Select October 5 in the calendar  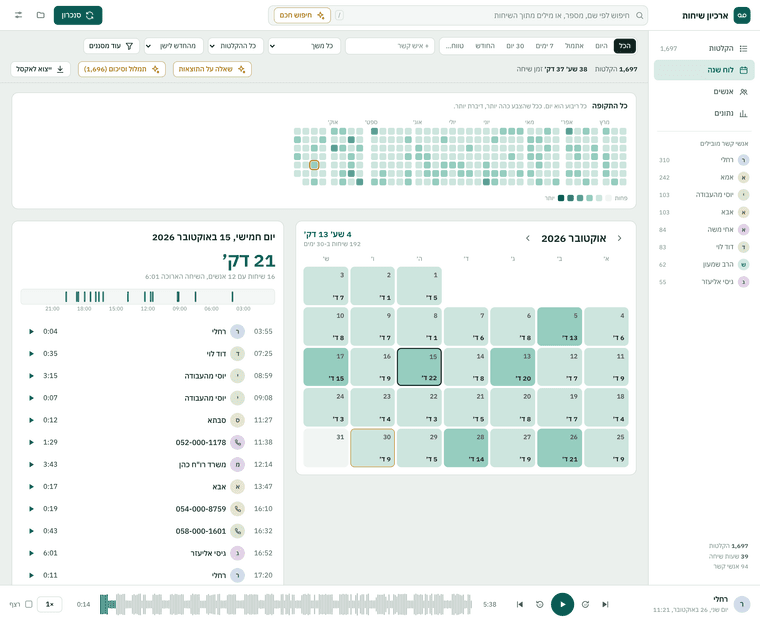(559, 326)
